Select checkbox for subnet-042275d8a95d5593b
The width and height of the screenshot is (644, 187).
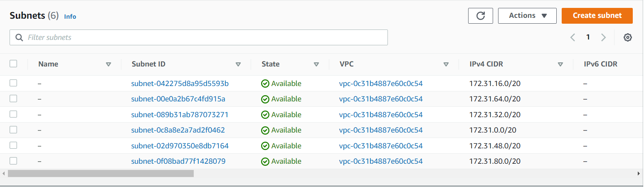tap(13, 83)
